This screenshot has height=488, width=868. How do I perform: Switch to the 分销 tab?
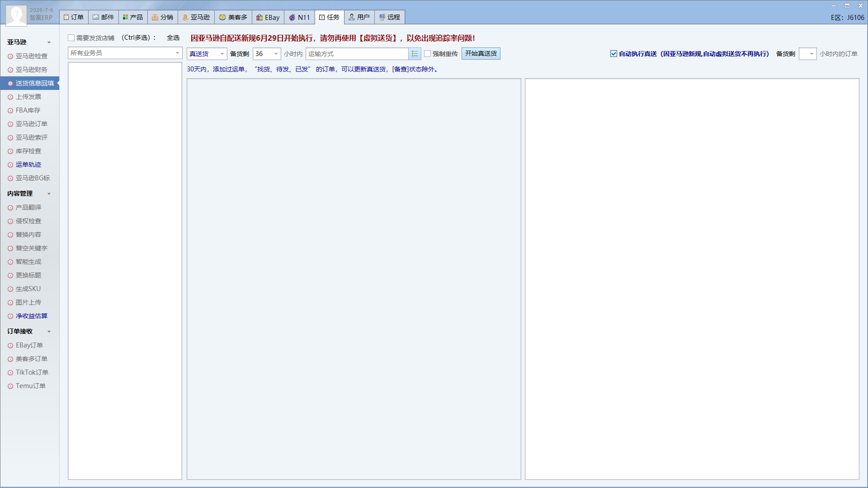(163, 17)
